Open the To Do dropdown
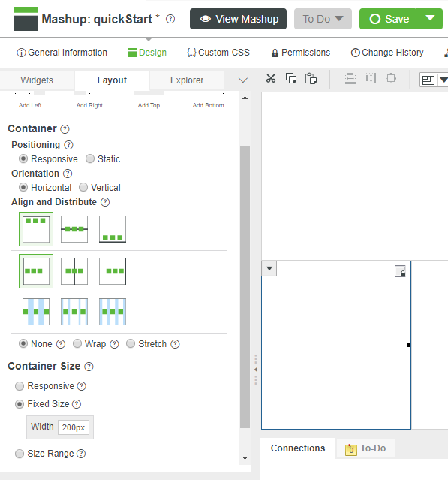This screenshot has width=448, height=480. tap(323, 19)
